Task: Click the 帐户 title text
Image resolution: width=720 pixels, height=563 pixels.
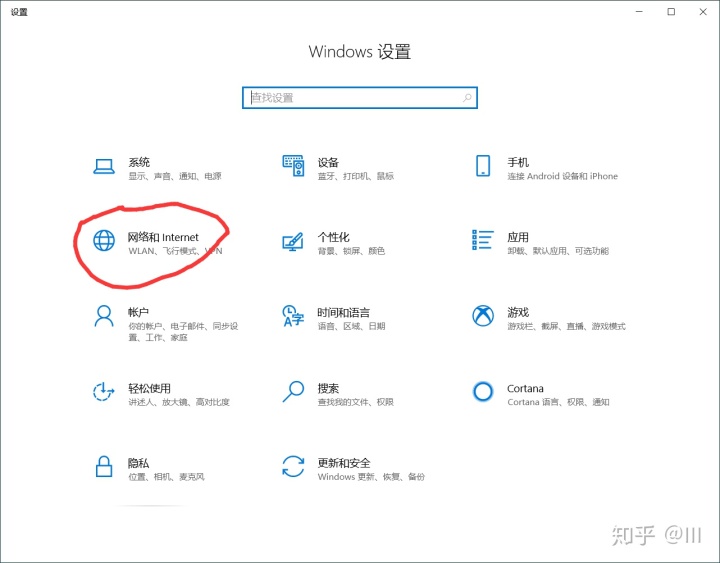Action: (138, 312)
